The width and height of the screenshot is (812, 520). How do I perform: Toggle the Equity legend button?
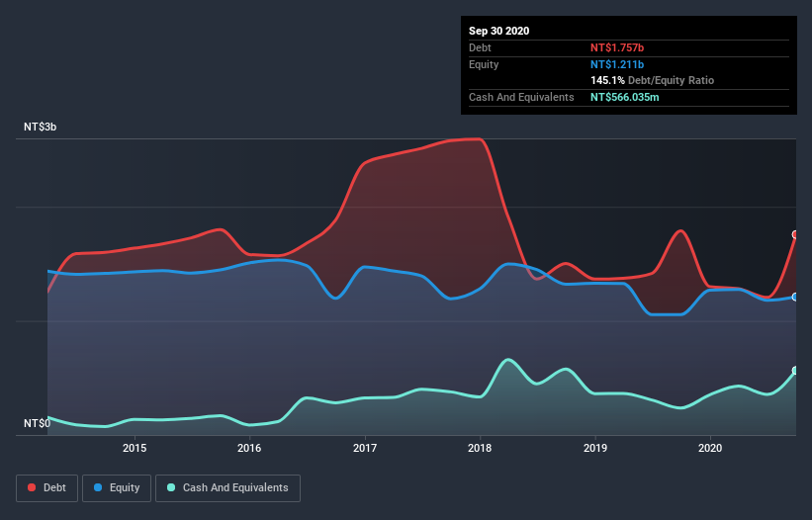coord(117,488)
